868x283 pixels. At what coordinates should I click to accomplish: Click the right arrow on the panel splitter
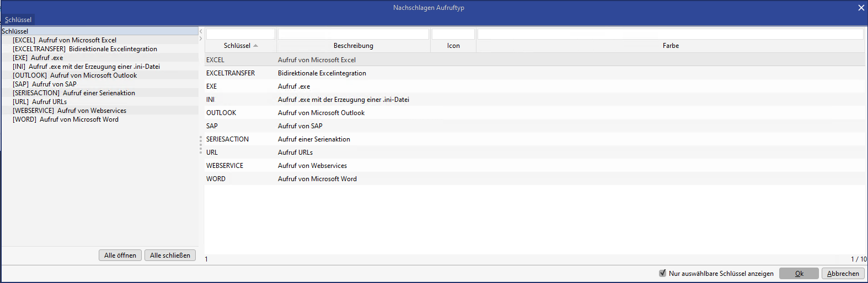[x=201, y=39]
